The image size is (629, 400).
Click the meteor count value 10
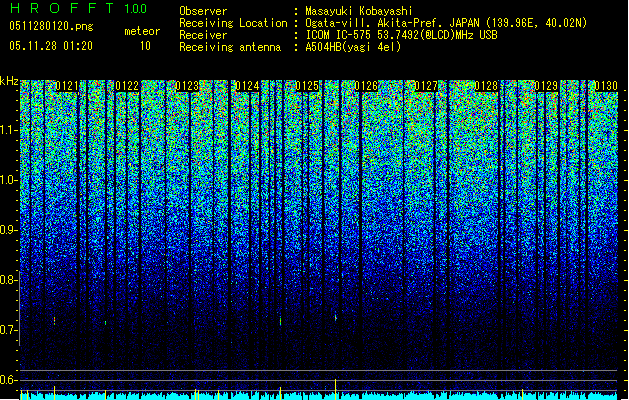[x=145, y=46]
